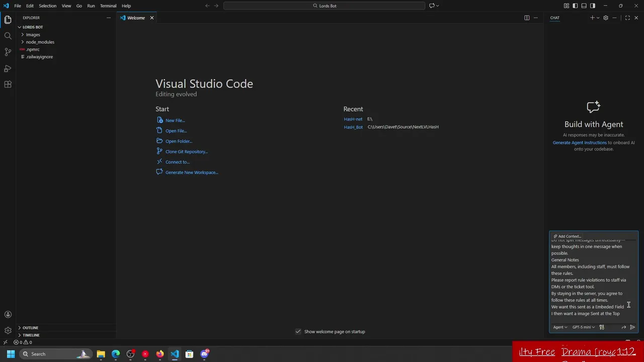The width and height of the screenshot is (644, 362).
Task: Close the chat panel
Action: point(636,18)
